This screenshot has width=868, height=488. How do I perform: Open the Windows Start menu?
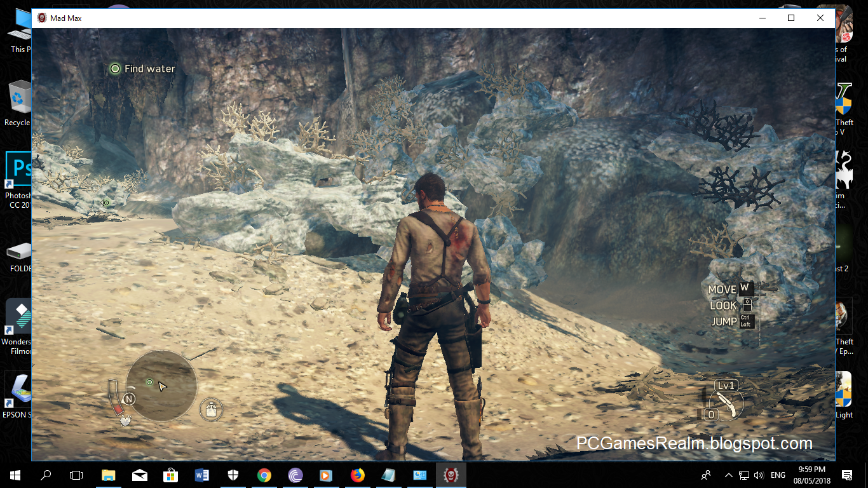click(x=15, y=475)
